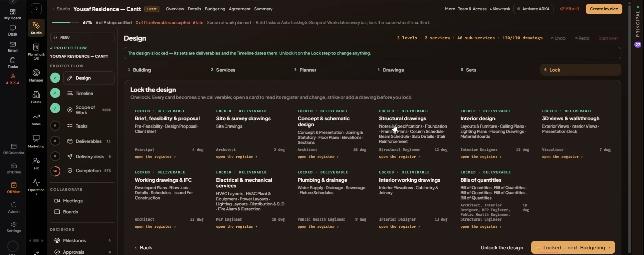Viewport: 644px width, 255px height.
Task: Toggle the Scope of Work checkmark
Action: (x=55, y=108)
